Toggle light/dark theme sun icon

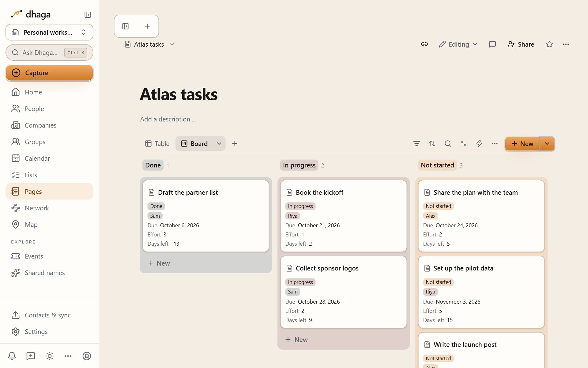(50, 356)
